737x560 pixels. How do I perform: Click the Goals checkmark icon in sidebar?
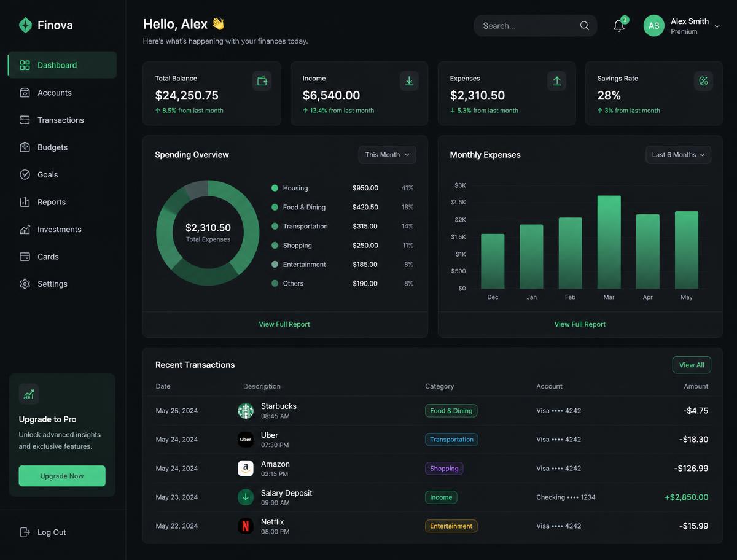point(25,174)
